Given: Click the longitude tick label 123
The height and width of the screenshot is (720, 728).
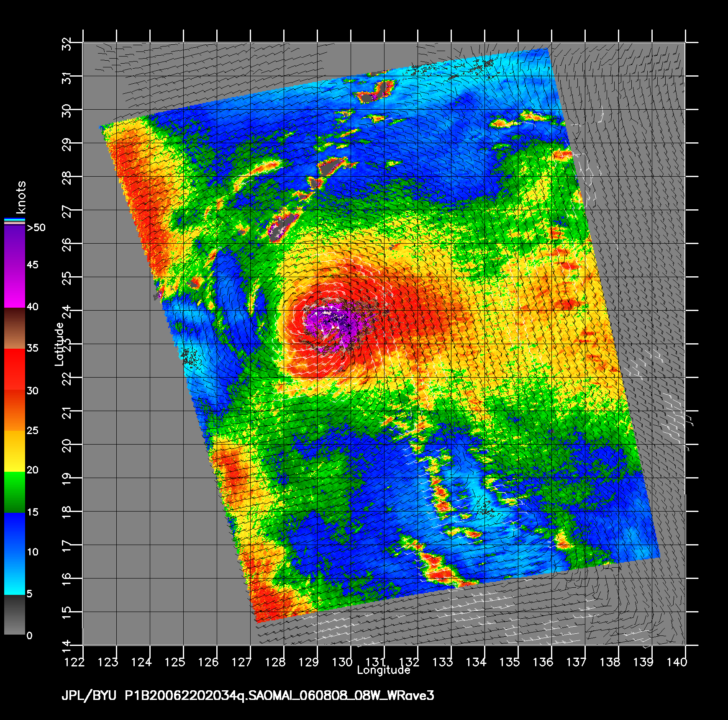Looking at the screenshot, I should tap(108, 662).
